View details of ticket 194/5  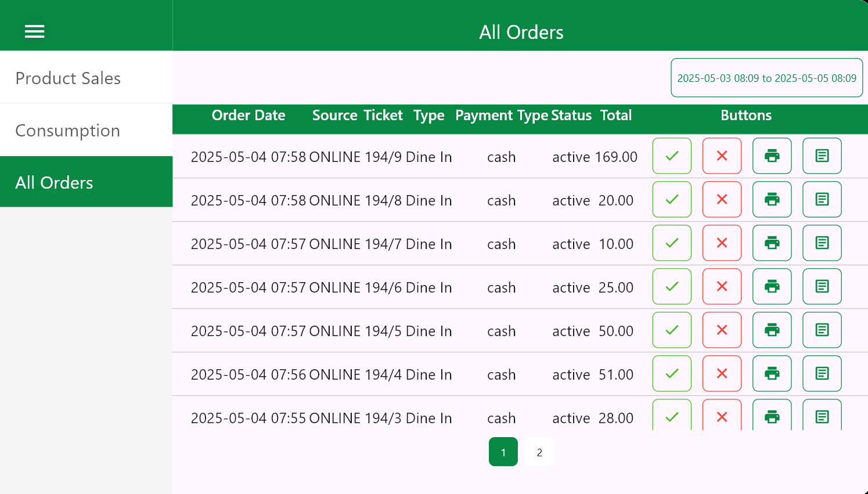click(822, 330)
